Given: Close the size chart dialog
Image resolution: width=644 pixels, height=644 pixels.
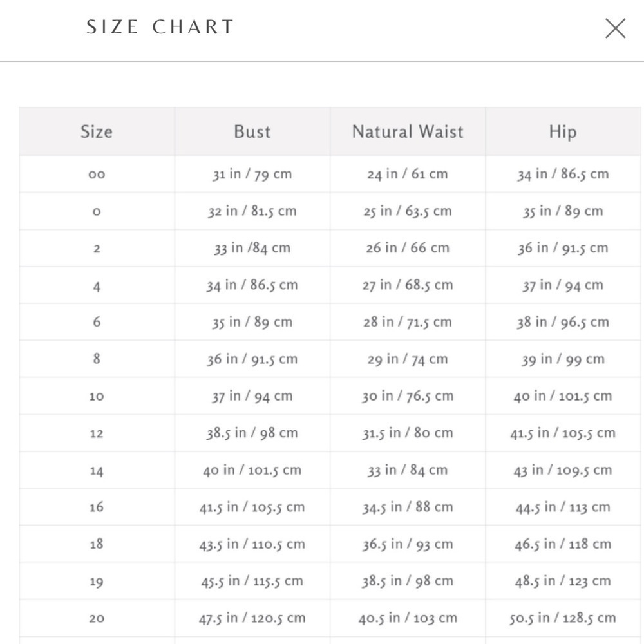Looking at the screenshot, I should 615,28.
